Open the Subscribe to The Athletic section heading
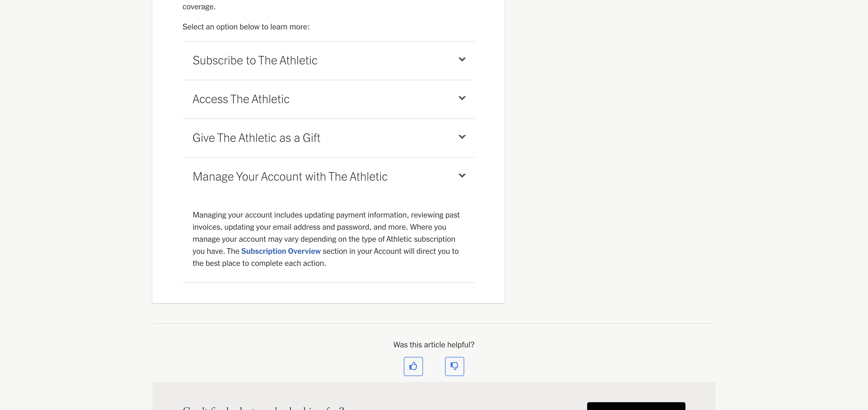This screenshot has width=868, height=410. [x=255, y=60]
